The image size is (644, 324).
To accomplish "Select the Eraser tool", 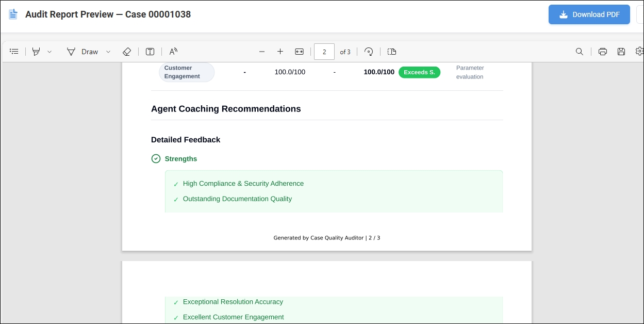I will point(127,52).
